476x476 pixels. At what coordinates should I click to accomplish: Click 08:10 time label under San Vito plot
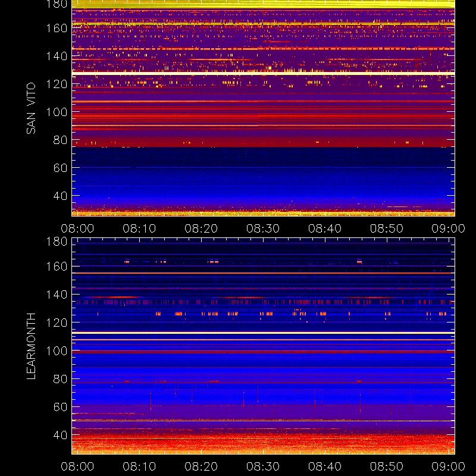coord(139,228)
